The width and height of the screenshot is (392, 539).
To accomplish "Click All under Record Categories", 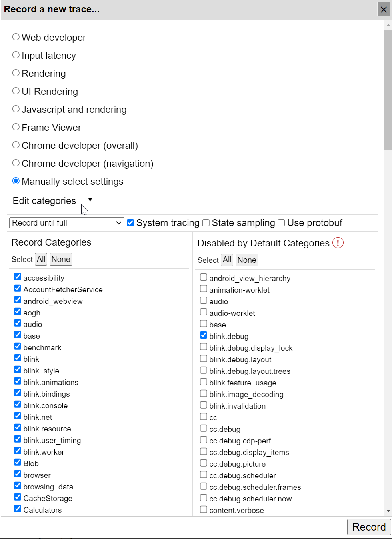I will pyautogui.click(x=40, y=259).
